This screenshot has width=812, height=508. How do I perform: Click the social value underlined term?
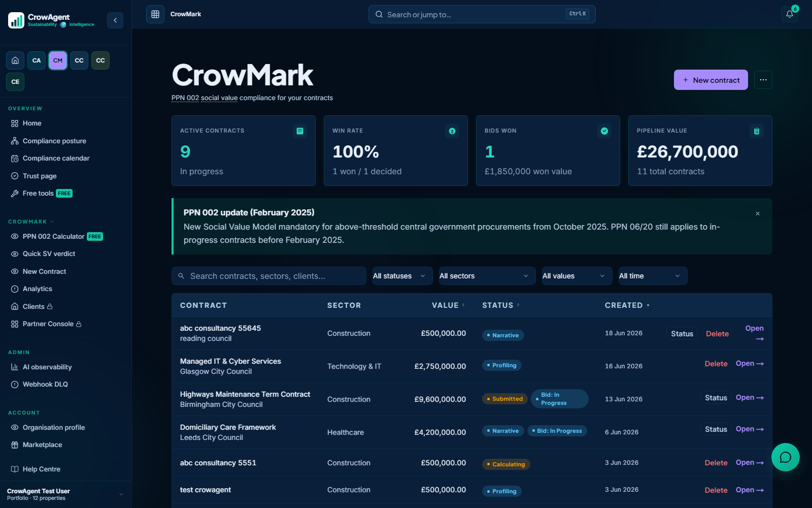pyautogui.click(x=219, y=98)
